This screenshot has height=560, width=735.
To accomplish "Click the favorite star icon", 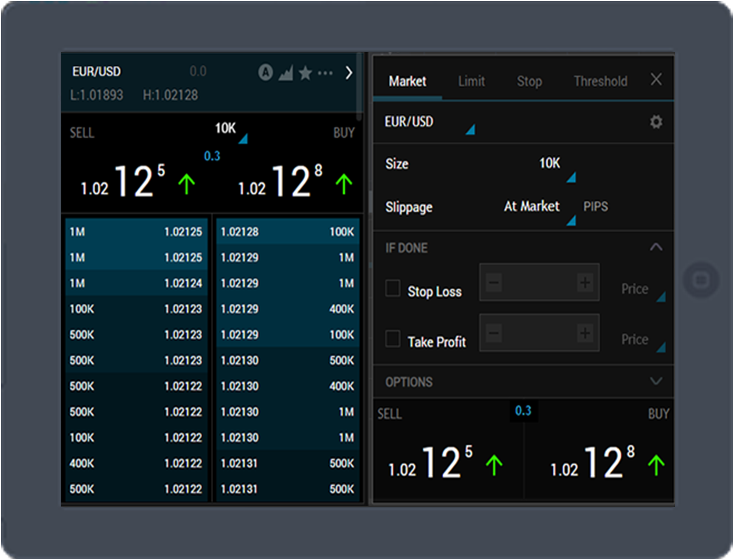I will (305, 73).
